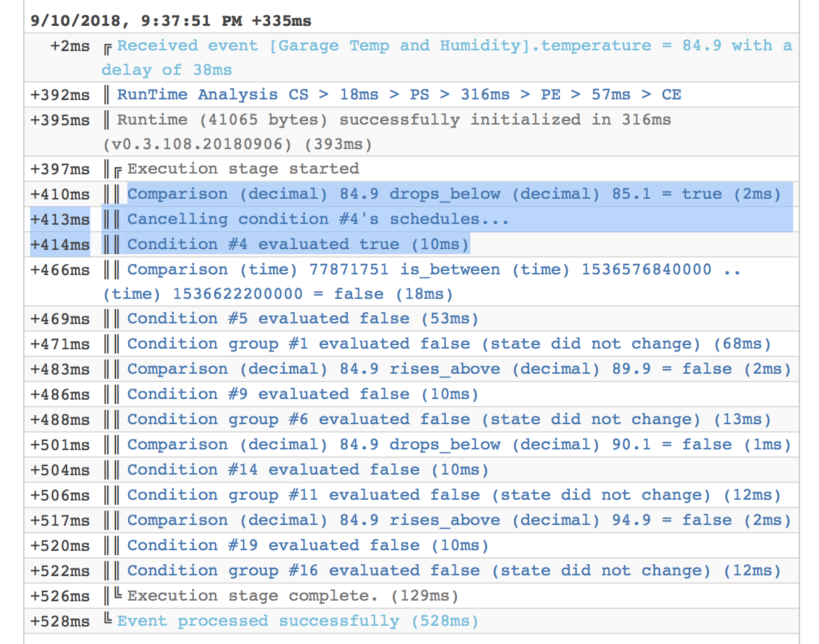
Task: Select Condition group #6 evaluated false line
Action: [449, 419]
